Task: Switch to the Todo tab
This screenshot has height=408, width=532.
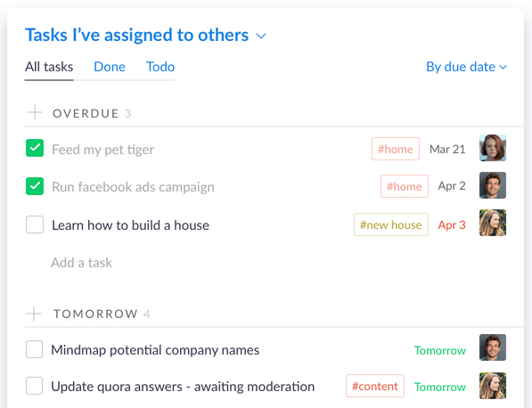Action: tap(160, 67)
